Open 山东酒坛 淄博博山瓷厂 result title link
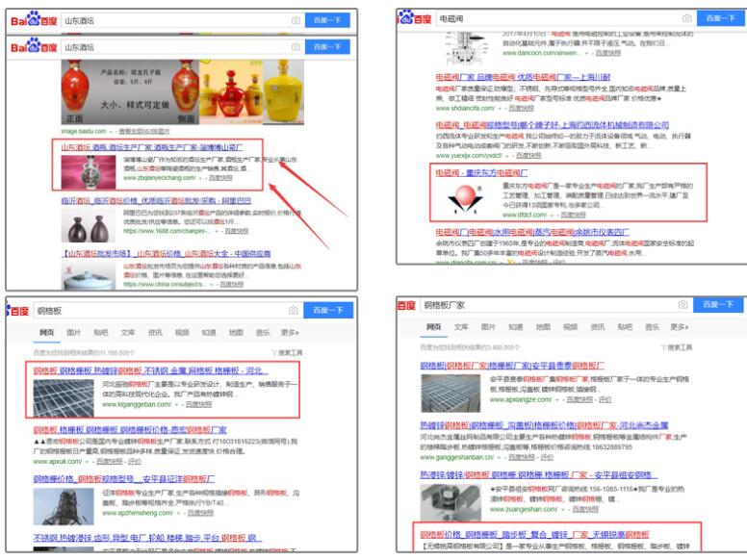The image size is (747, 560). coord(151,147)
